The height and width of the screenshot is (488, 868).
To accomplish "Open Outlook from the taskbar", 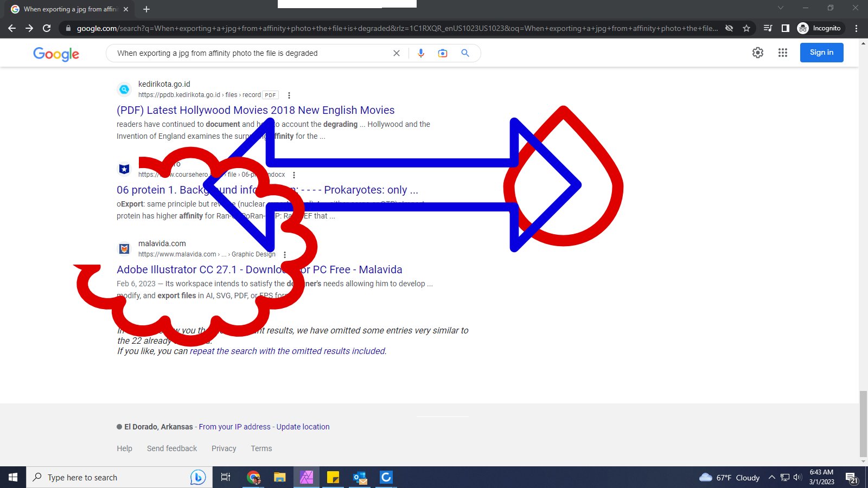I will click(x=360, y=477).
